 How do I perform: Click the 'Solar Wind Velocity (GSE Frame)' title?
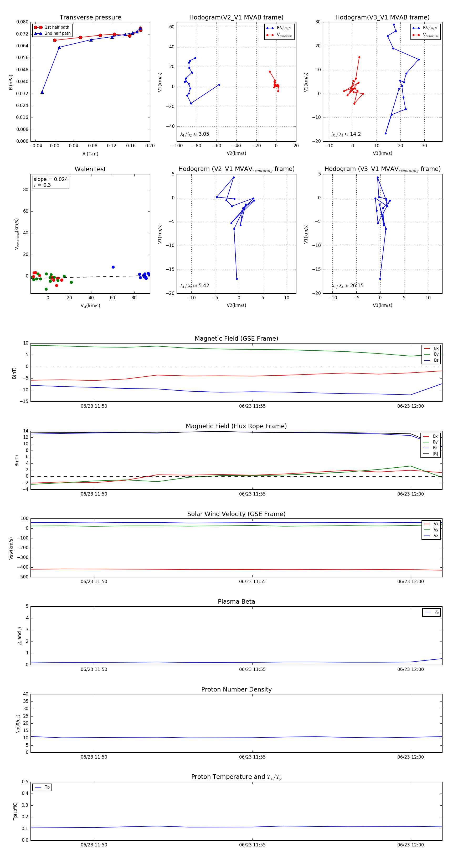236,514
